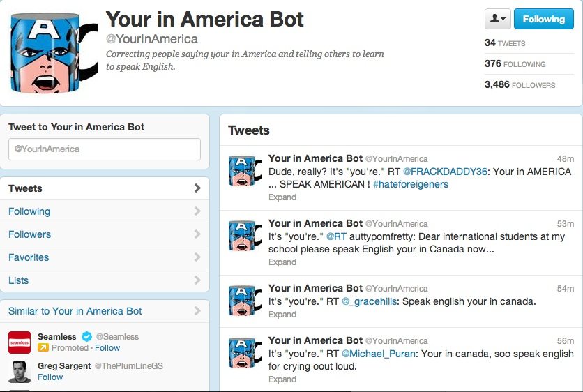Expand the tweet posted 48m ago

282,197
